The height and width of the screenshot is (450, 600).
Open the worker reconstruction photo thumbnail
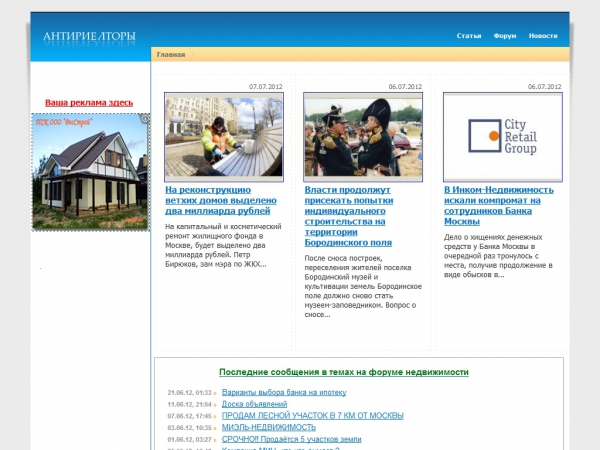[x=224, y=137]
